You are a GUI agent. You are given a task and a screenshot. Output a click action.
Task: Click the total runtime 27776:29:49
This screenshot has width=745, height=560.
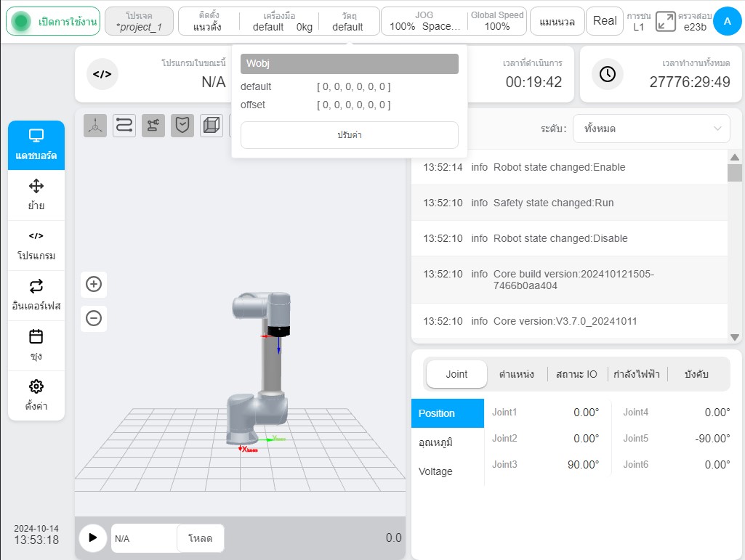[x=690, y=82]
